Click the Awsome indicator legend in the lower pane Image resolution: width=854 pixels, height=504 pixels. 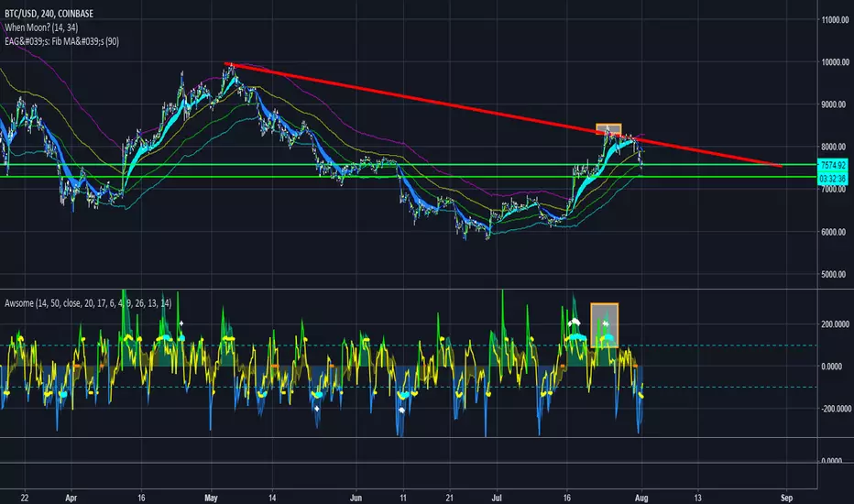88,303
